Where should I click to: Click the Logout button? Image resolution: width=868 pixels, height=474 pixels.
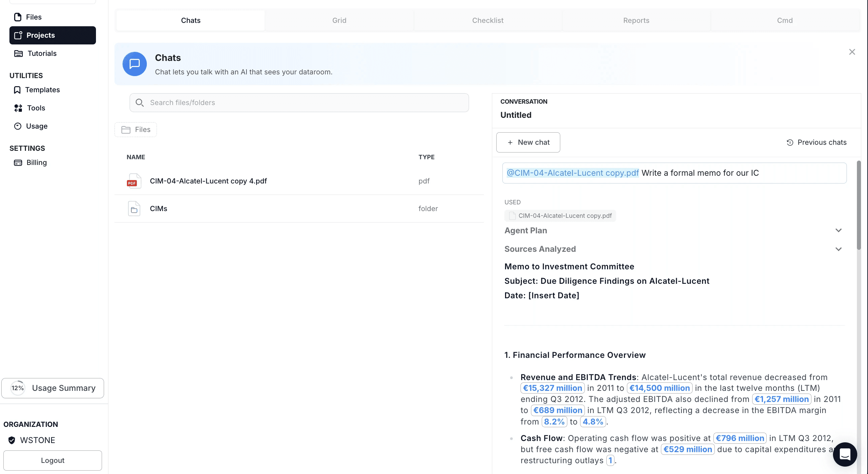click(53, 461)
